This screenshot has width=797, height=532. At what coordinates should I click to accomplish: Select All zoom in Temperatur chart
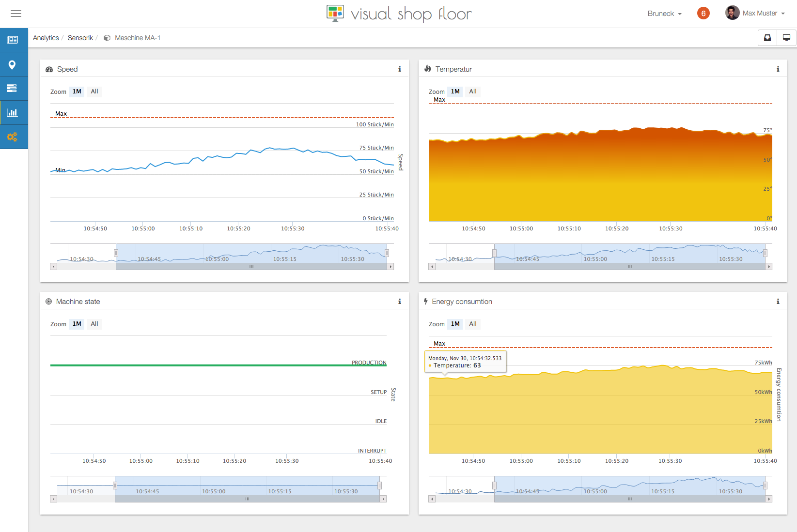(x=473, y=91)
